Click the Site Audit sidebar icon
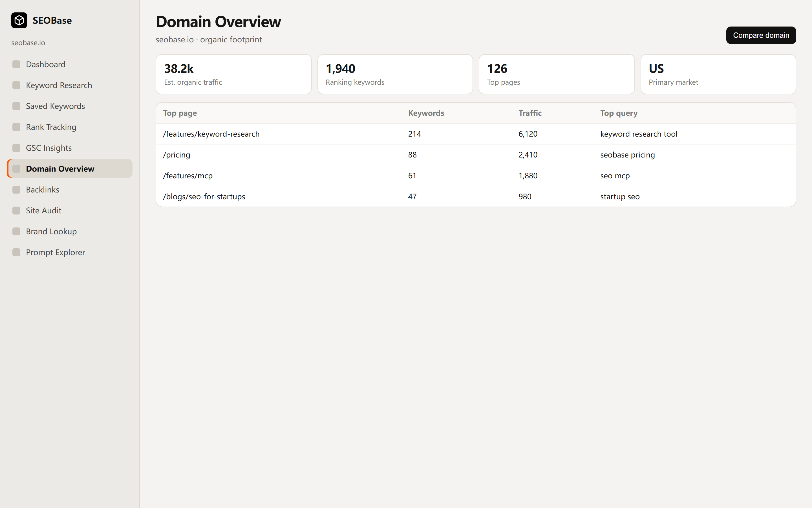The width and height of the screenshot is (812, 508). click(x=16, y=210)
